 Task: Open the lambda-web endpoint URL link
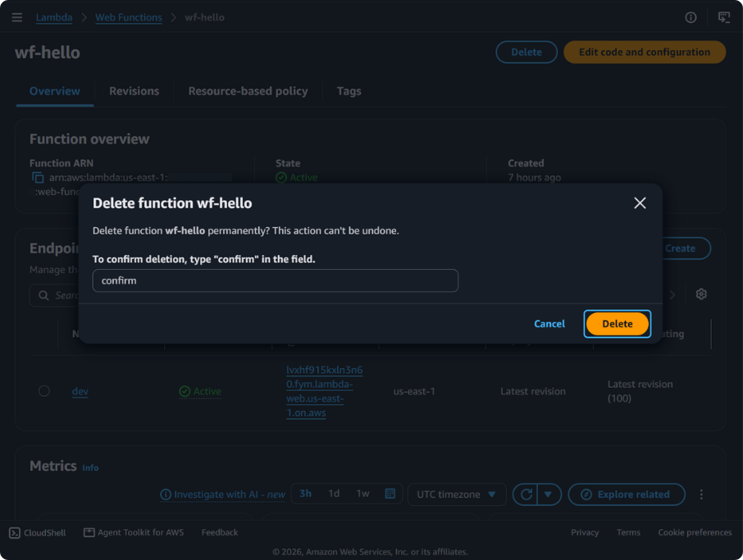[324, 391]
